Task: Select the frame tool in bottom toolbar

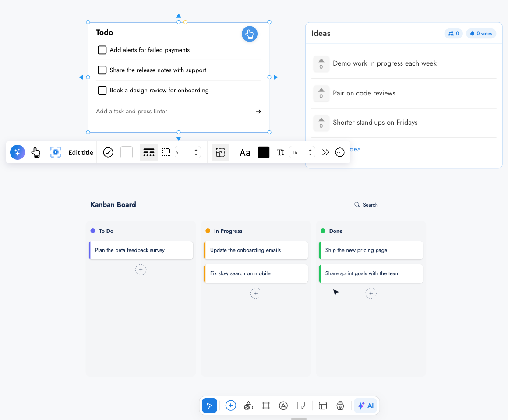Action: (266, 406)
